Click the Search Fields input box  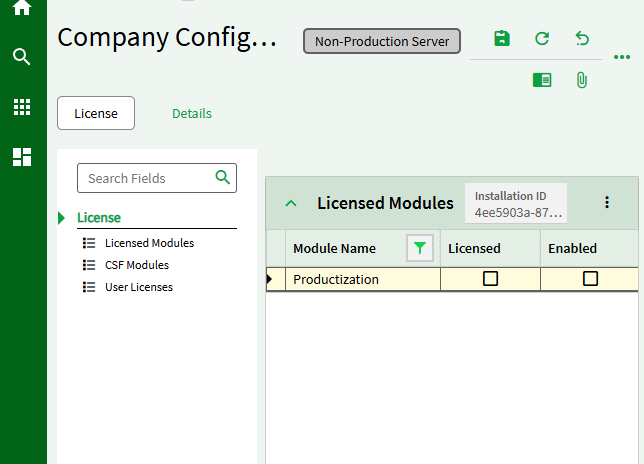click(x=148, y=178)
